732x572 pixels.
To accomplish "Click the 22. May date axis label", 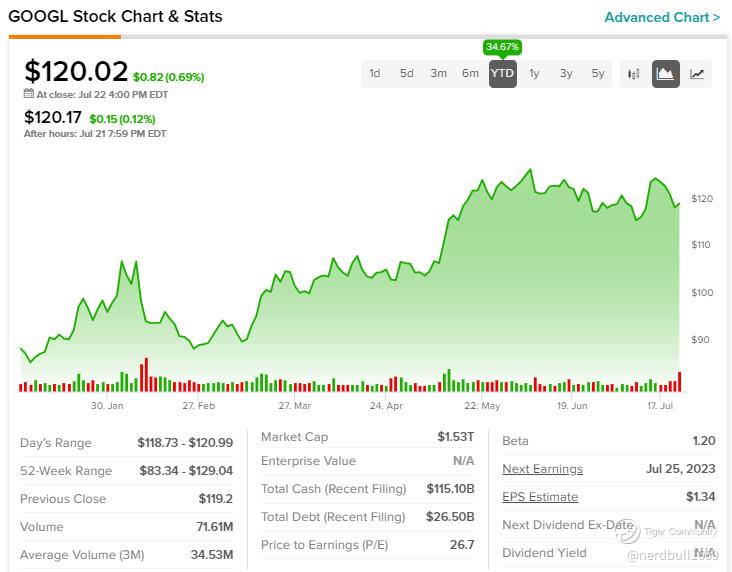I will [482, 406].
